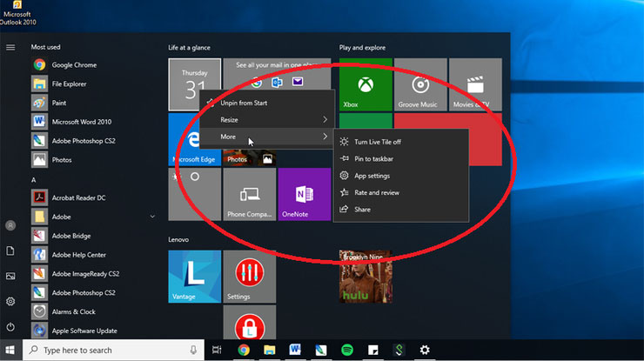Open File Explorer in Most used list
Screen dimensions: 644x361
point(69,84)
